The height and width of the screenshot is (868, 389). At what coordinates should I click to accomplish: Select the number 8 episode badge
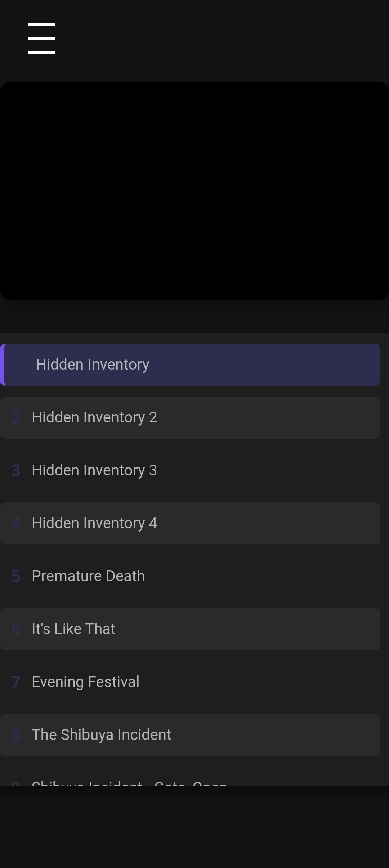point(15,735)
